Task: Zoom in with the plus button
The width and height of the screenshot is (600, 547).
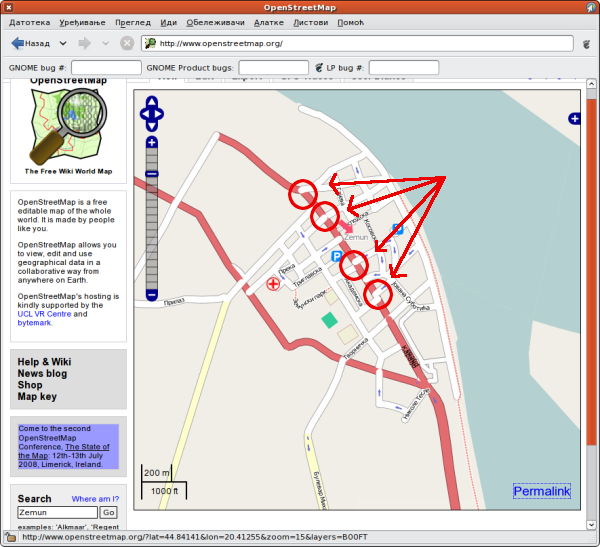Action: (152, 142)
